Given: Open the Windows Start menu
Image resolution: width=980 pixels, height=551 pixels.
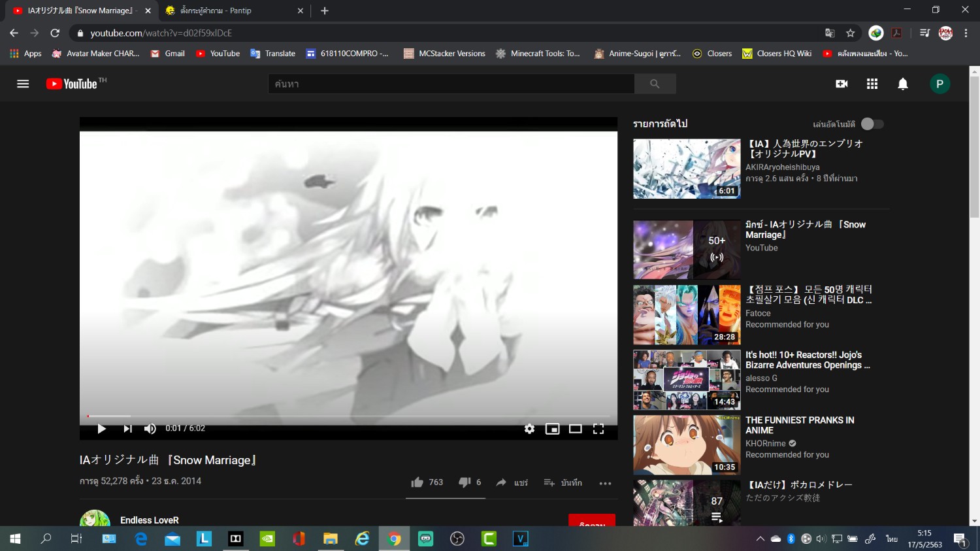Looking at the screenshot, I should point(15,539).
